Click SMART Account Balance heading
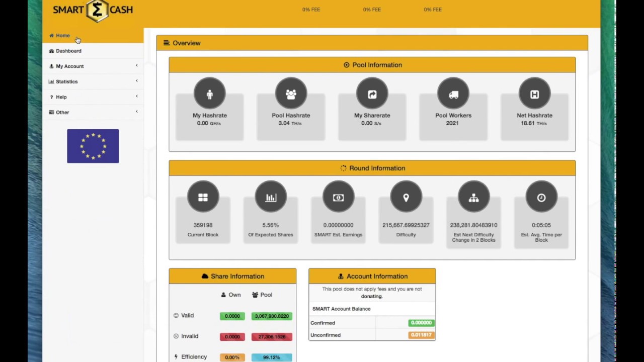The width and height of the screenshot is (644, 362). point(341,309)
